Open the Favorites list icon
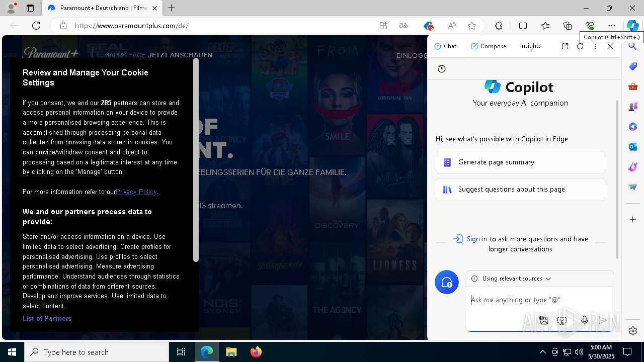 [545, 26]
